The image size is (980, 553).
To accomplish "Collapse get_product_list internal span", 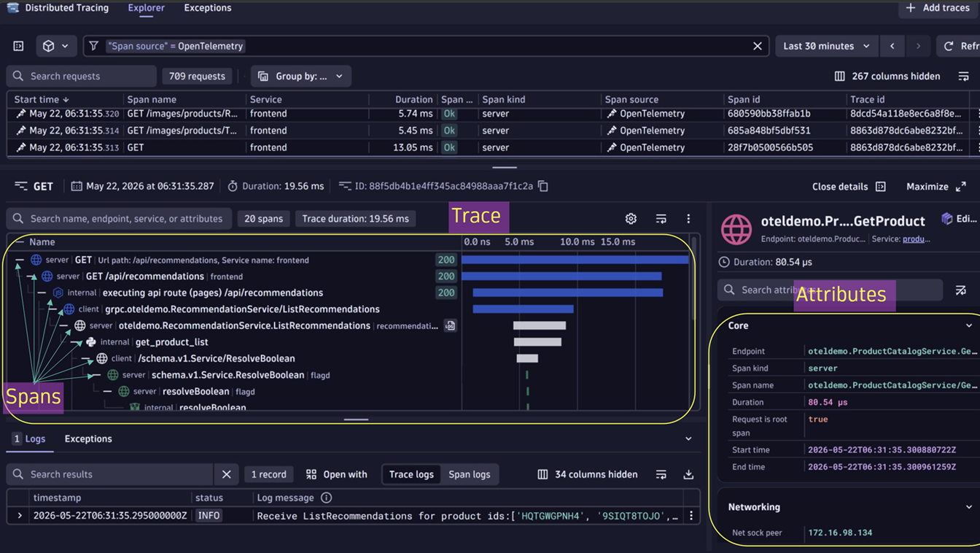I will tap(75, 342).
